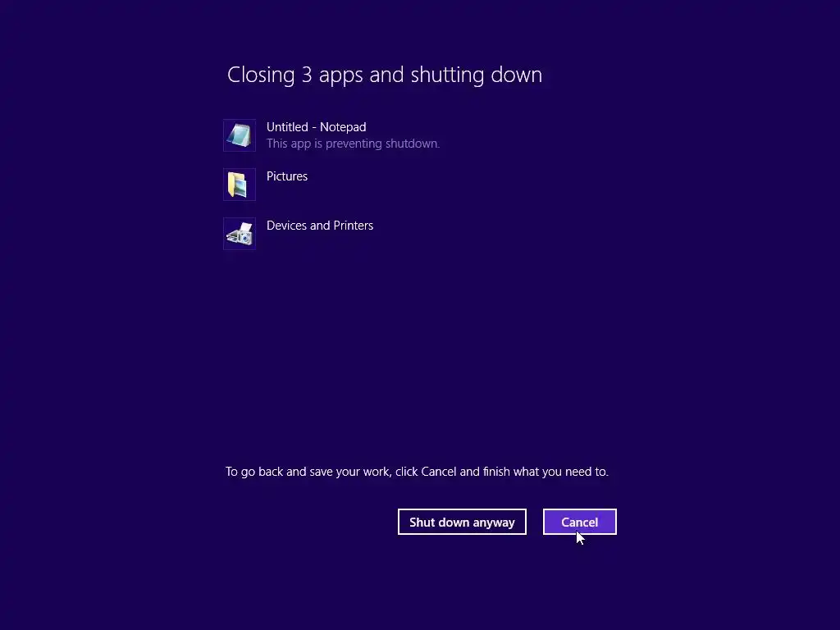The width and height of the screenshot is (840, 630).
Task: Click the number 3 in the heading
Action: [x=307, y=75]
